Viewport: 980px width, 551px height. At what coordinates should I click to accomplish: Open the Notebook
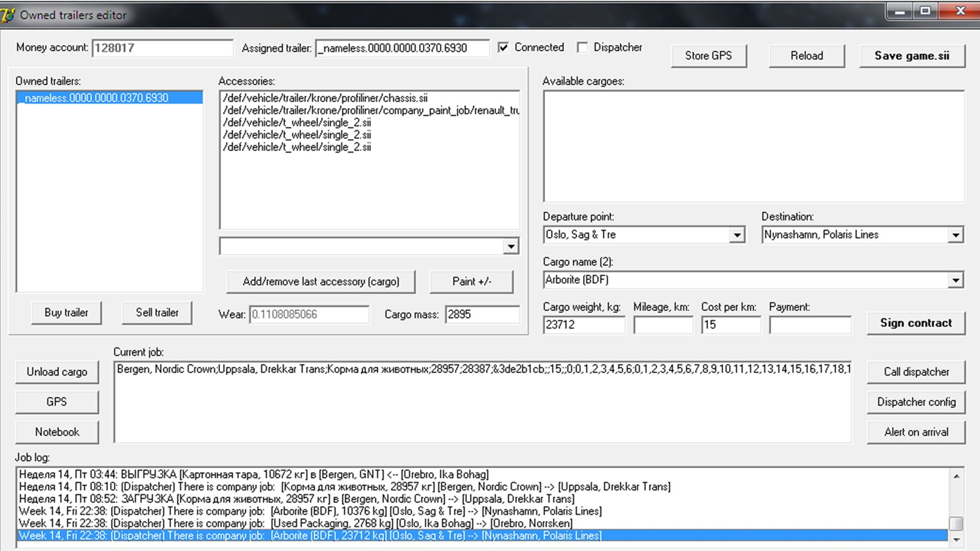tap(57, 432)
